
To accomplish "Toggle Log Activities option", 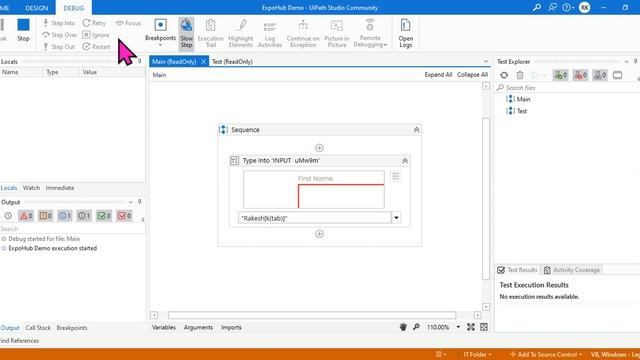I will pos(270,33).
